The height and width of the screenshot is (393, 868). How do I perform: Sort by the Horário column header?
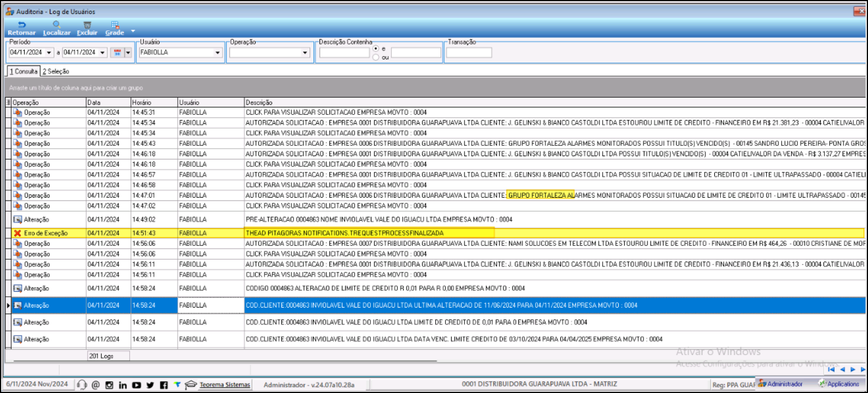pos(154,102)
